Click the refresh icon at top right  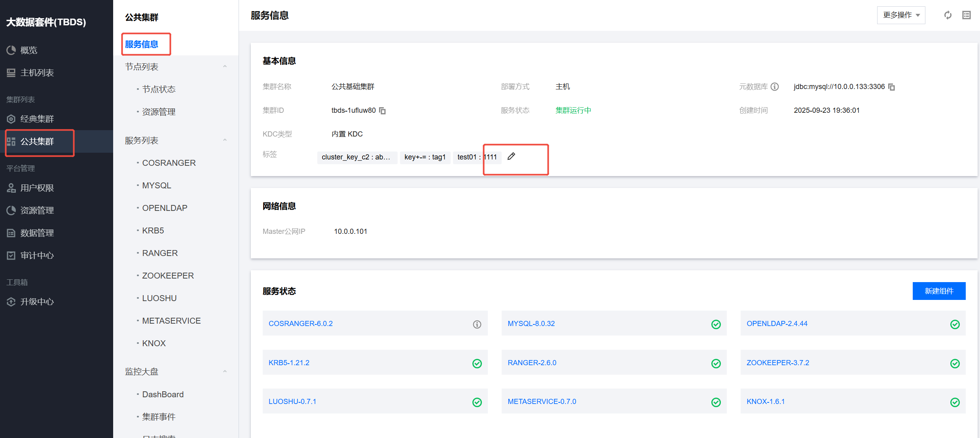(948, 15)
